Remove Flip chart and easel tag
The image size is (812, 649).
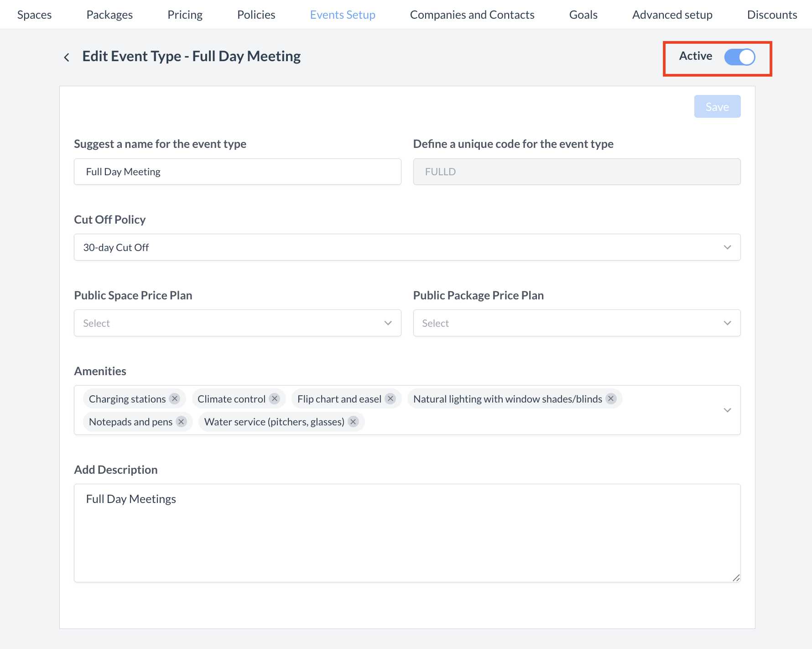click(x=390, y=398)
